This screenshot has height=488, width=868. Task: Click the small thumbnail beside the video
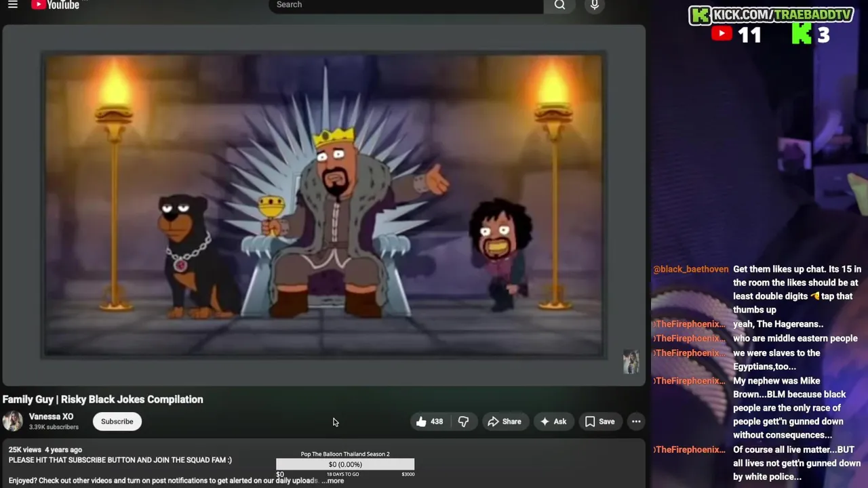tap(631, 362)
